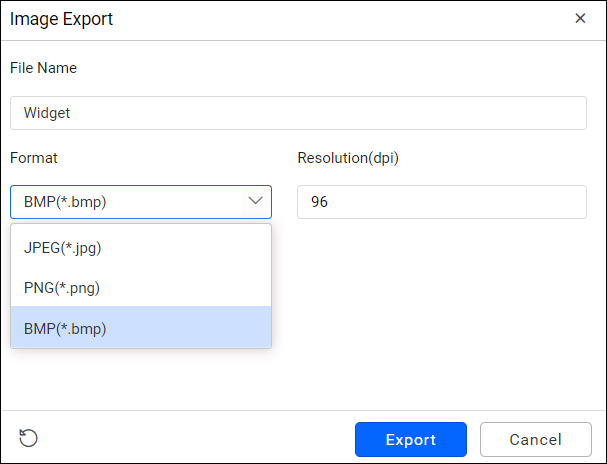Close the Image Export dialog
607x464 pixels.
point(580,18)
